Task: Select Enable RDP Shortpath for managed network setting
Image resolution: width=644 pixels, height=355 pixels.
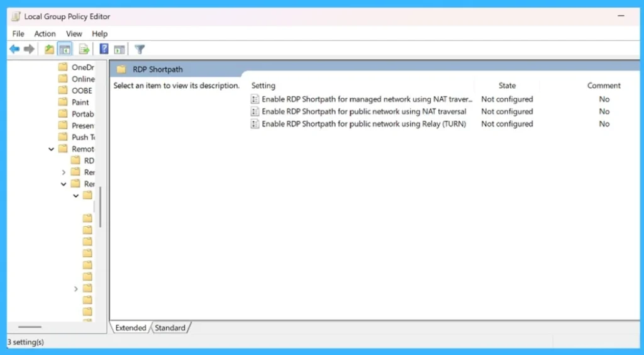Action: point(367,99)
